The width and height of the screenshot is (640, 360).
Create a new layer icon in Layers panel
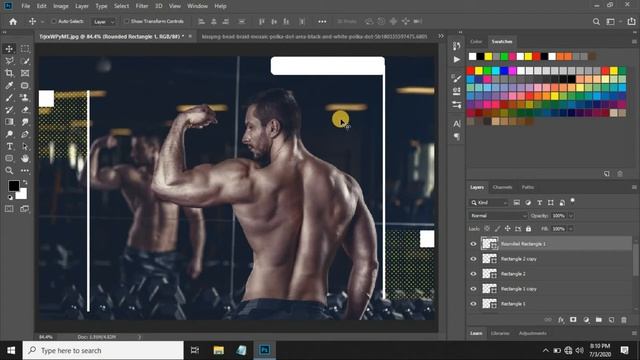pos(611,320)
